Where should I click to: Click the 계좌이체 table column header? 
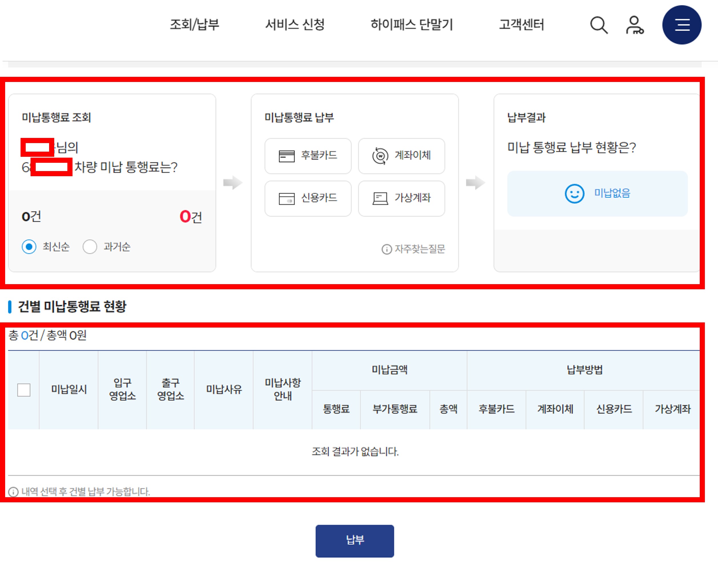[x=555, y=409]
